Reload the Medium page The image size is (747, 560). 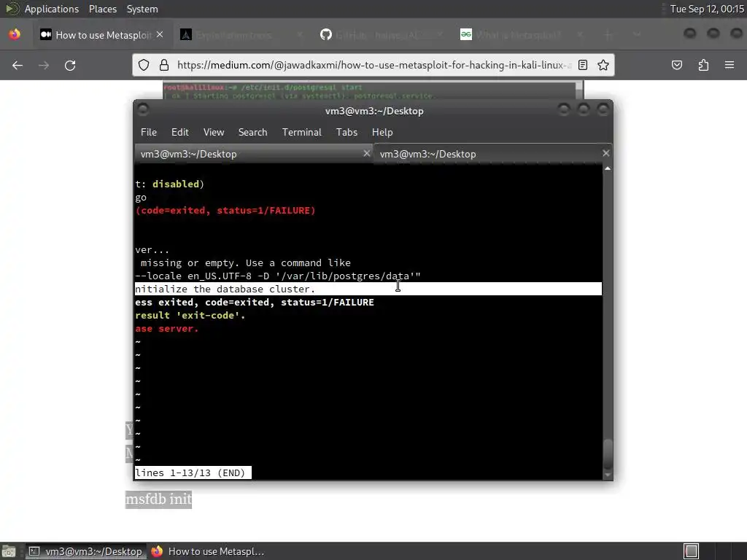tap(70, 65)
